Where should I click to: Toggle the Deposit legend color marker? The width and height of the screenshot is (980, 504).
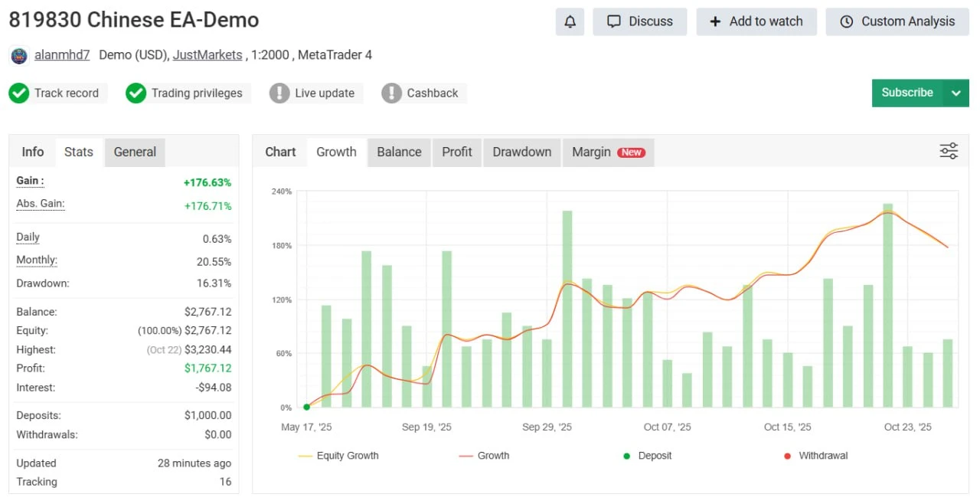(626, 456)
